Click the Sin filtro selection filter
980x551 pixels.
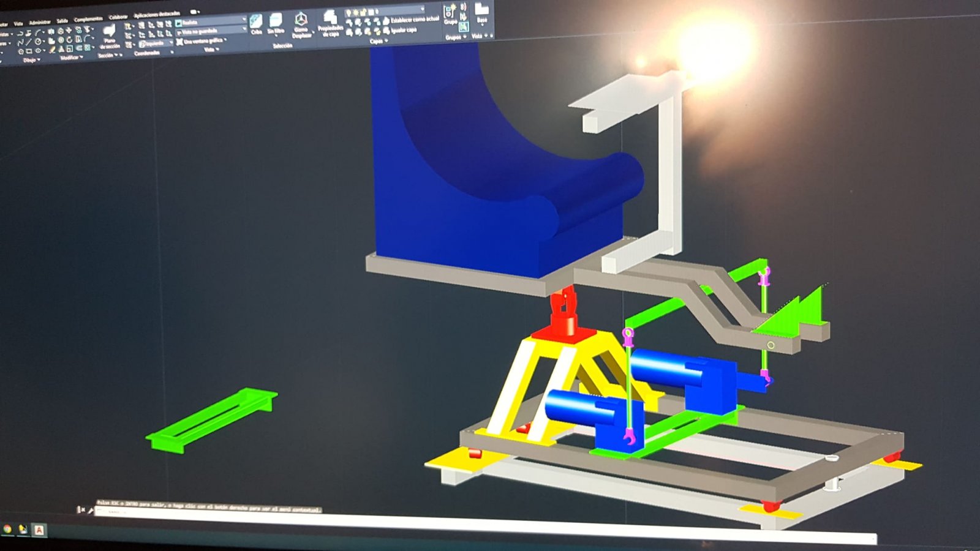(x=276, y=23)
